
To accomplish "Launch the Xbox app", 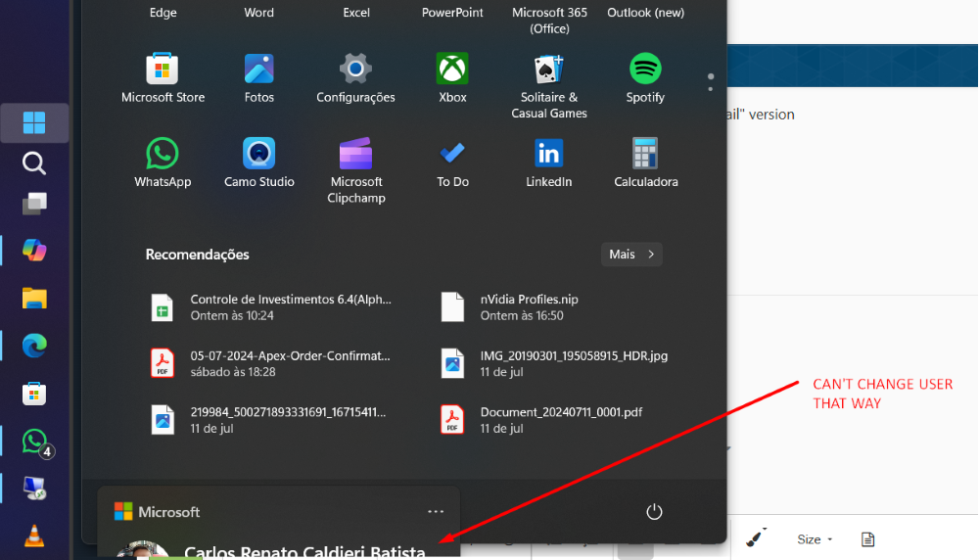I will click(452, 78).
